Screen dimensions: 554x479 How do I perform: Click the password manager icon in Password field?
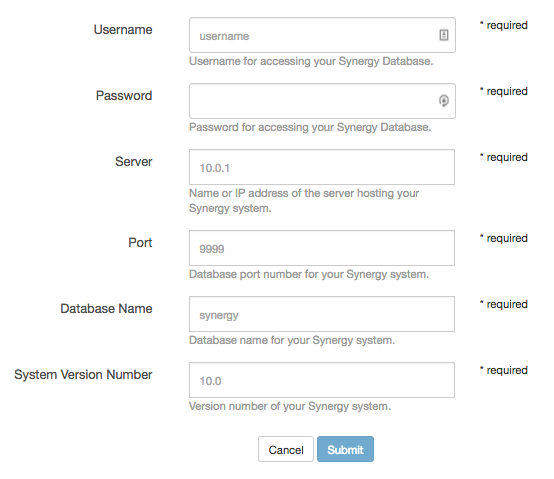pyautogui.click(x=444, y=101)
